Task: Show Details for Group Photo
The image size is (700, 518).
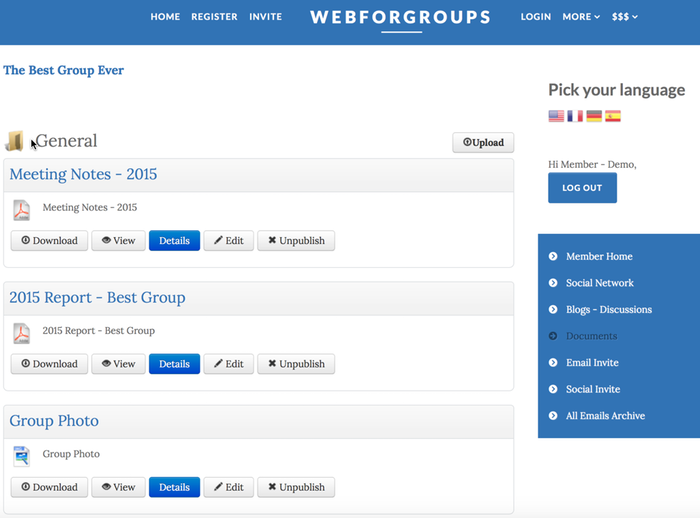Action: coord(175,487)
